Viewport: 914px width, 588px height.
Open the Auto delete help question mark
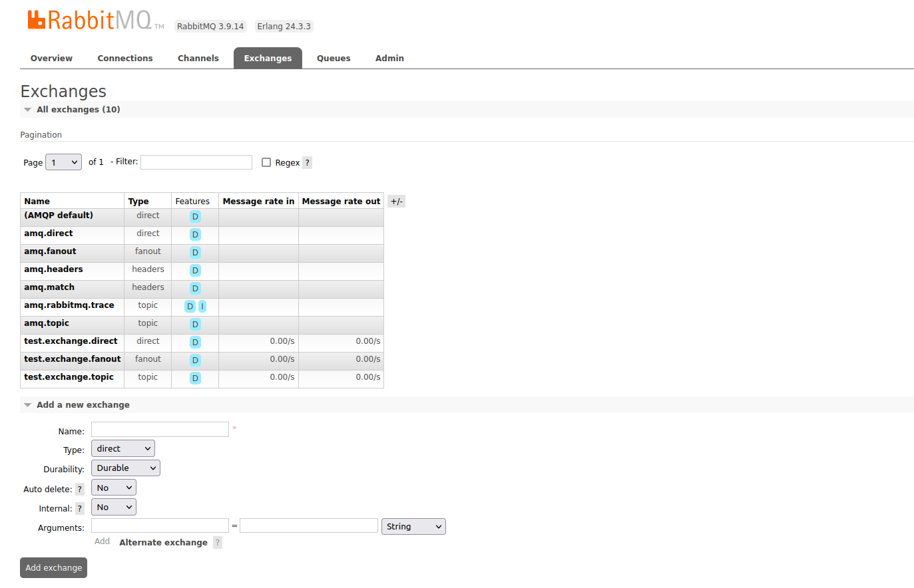tap(80, 490)
